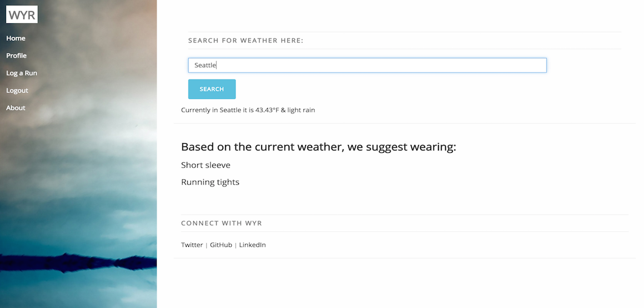This screenshot has width=644, height=308.
Task: Open the GitHub link
Action: 221,245
